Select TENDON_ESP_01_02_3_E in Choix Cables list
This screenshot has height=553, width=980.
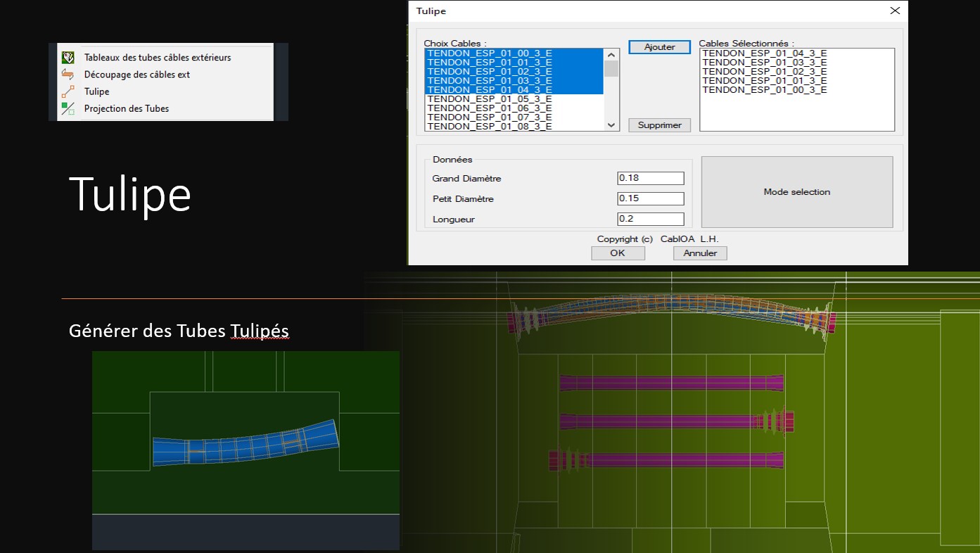tap(514, 71)
